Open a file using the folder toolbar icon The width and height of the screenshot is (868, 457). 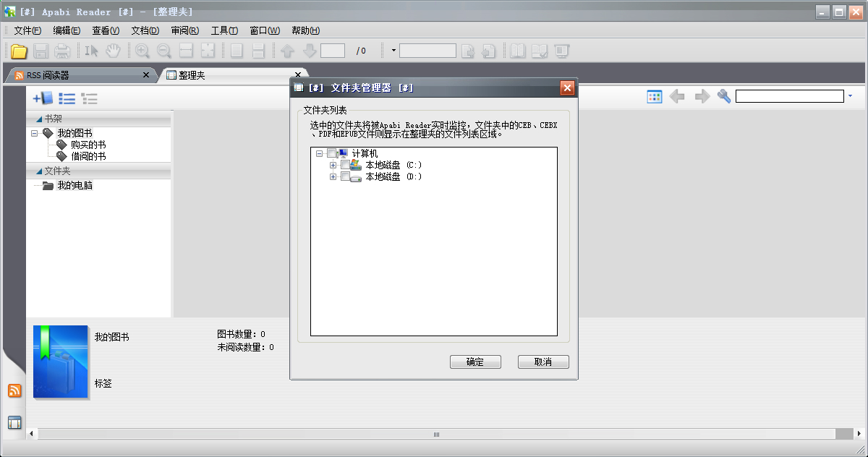pyautogui.click(x=19, y=50)
